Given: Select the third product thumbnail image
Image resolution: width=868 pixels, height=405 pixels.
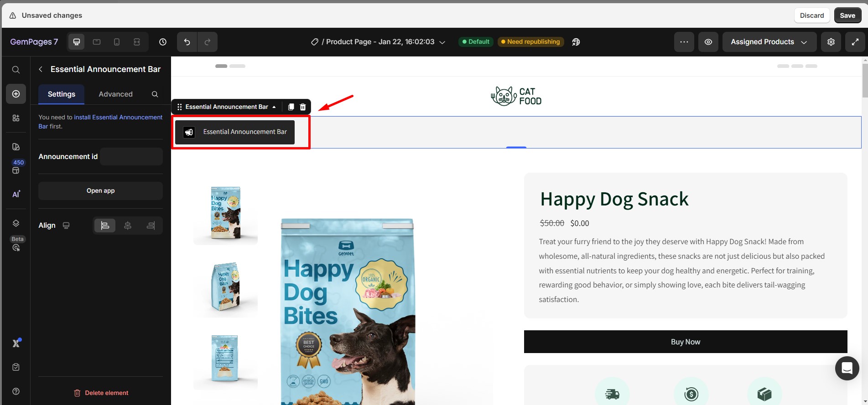Looking at the screenshot, I should click(x=225, y=359).
